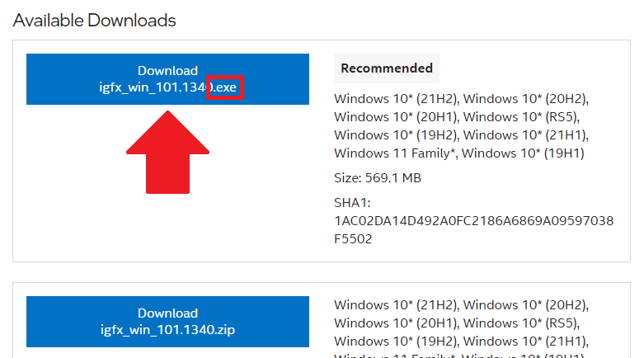Download the igfx_win_101.1340.exe installer
644x358 pixels.
pos(167,79)
